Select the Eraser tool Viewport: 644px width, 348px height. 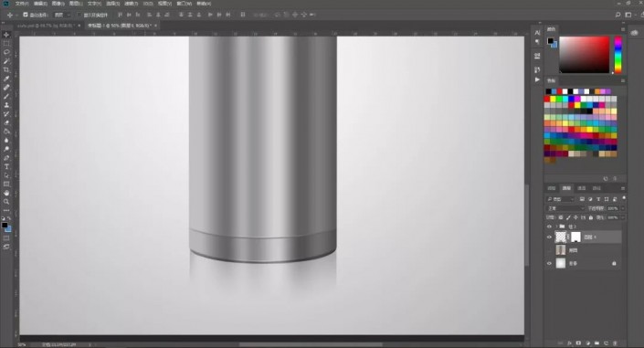coord(6,122)
